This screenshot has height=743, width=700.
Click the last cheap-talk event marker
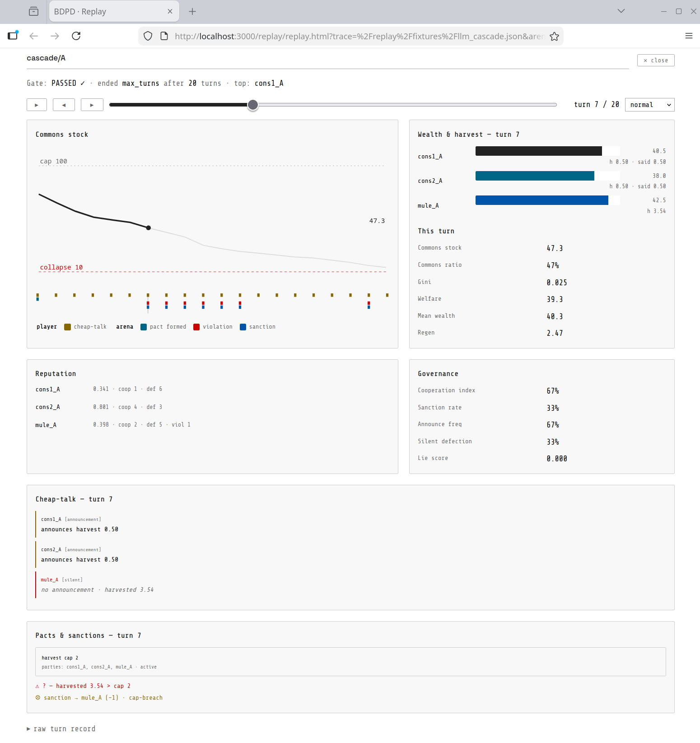(387, 295)
